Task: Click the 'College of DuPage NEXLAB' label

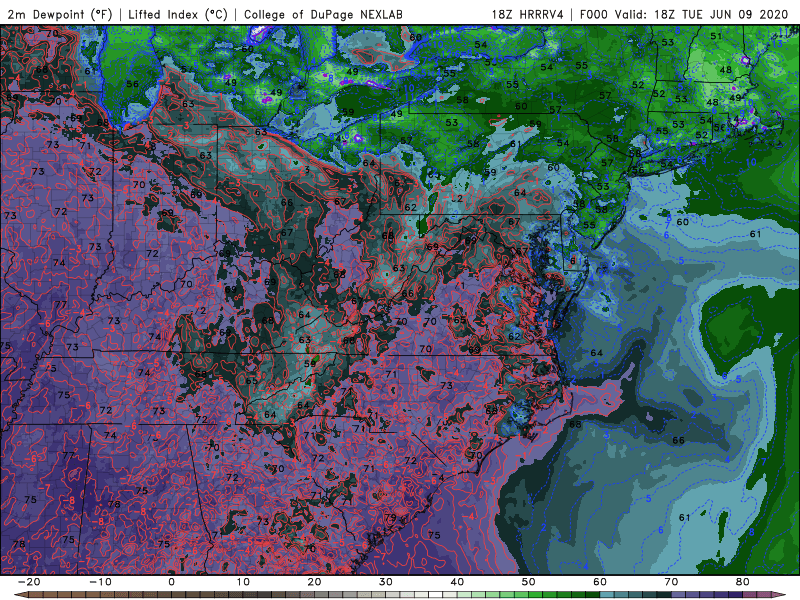Action: coord(323,14)
